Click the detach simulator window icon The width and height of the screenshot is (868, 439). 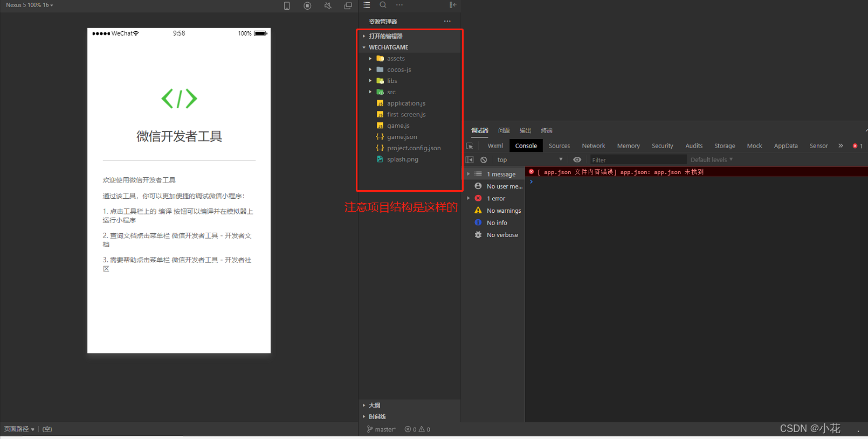[x=348, y=5]
